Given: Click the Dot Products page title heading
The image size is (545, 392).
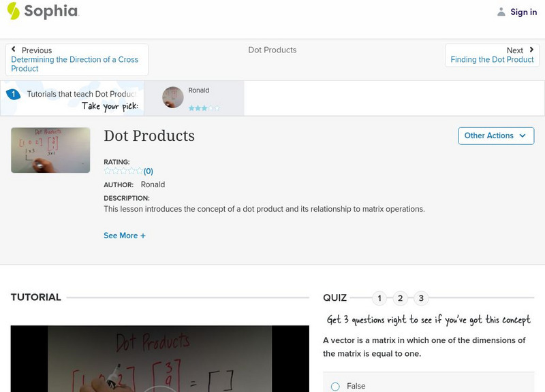Looking at the screenshot, I should click(149, 136).
